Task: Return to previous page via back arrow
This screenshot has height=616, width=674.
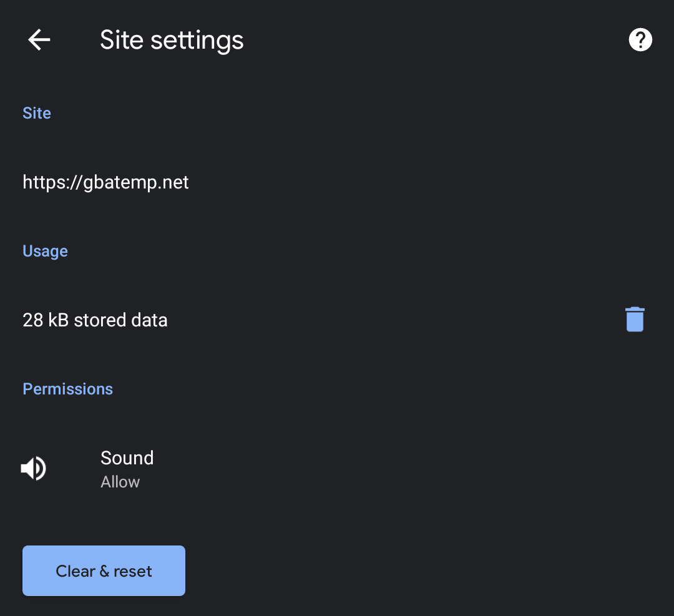Action: coord(39,40)
